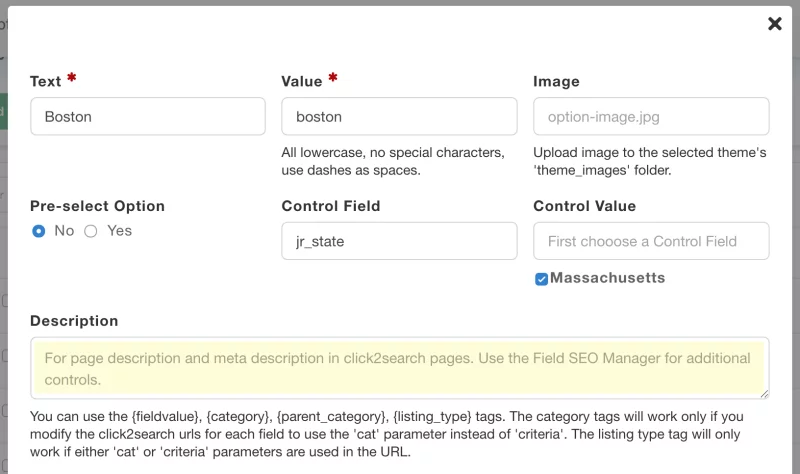Click the Value field containing boston
The width and height of the screenshot is (800, 474).
pyautogui.click(x=399, y=116)
